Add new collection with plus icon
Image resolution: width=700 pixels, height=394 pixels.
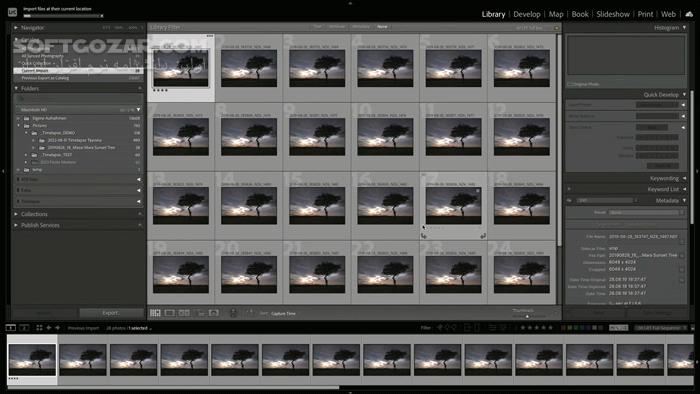click(140, 214)
